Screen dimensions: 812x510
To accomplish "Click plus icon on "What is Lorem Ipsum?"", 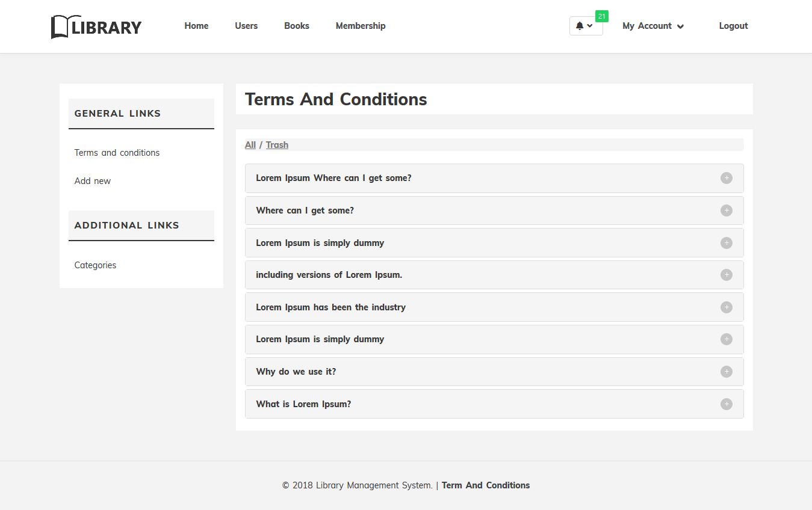I will pos(727,404).
